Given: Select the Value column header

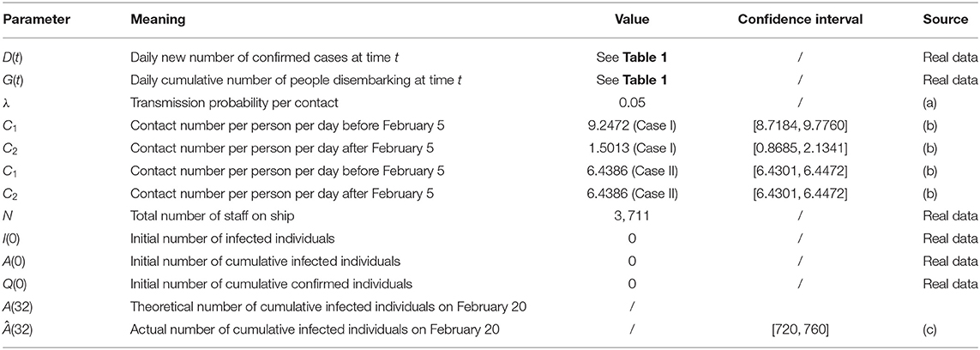Looking at the screenshot, I should 631,20.
